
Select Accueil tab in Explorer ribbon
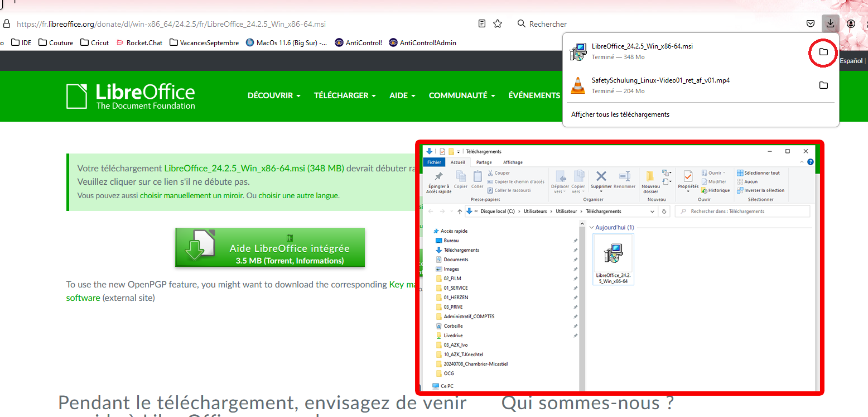coord(458,162)
